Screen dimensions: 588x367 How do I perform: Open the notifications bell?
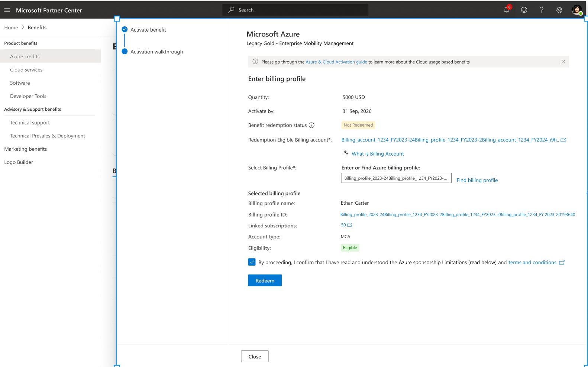click(x=507, y=10)
